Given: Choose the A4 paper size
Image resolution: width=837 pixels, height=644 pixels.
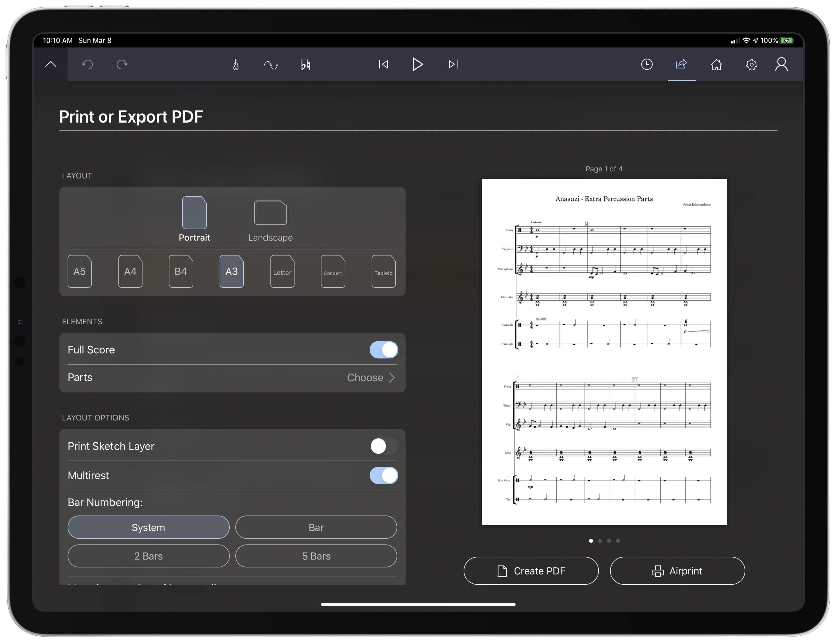Looking at the screenshot, I should pyautogui.click(x=130, y=271).
